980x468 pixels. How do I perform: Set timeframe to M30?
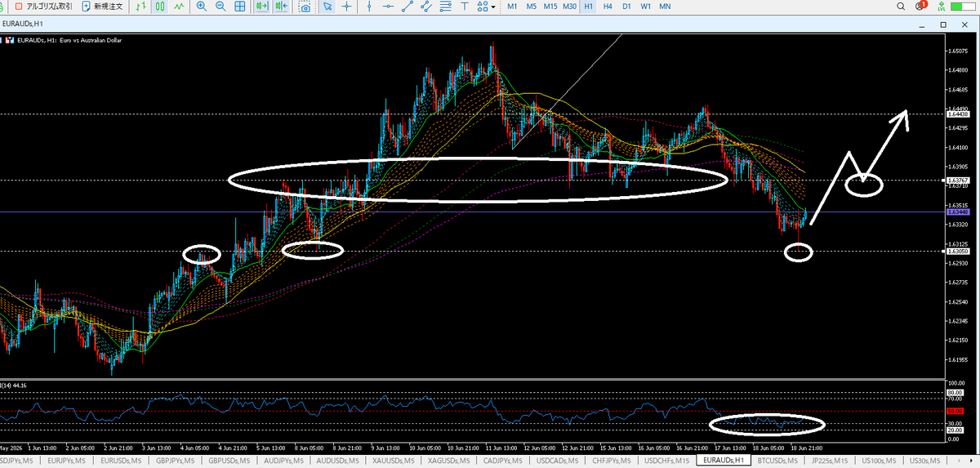pyautogui.click(x=570, y=7)
